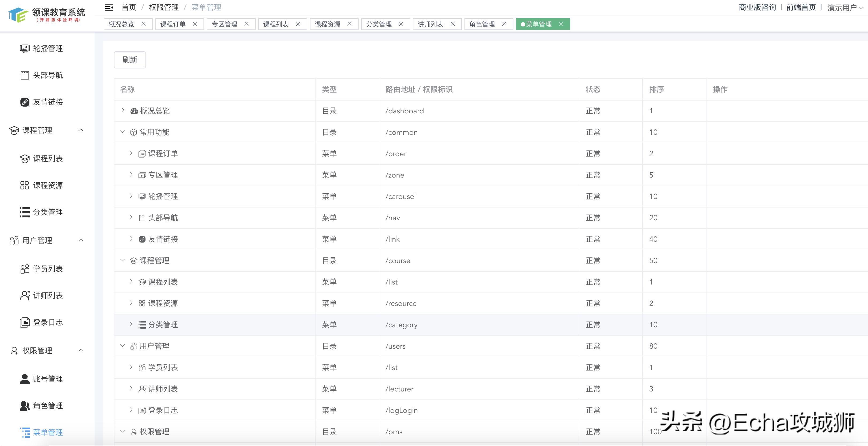Select the 讲师列表 person icon
This screenshot has height=446, width=868.
pos(24,295)
